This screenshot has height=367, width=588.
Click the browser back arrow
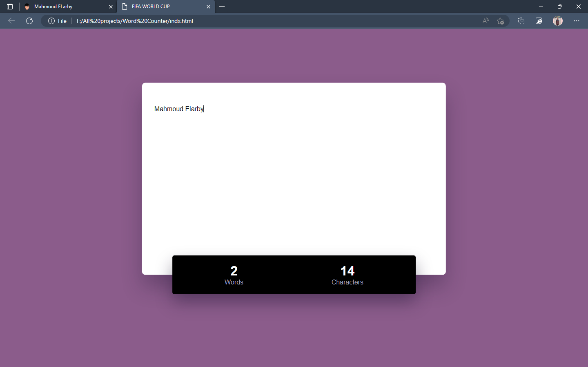(x=11, y=21)
